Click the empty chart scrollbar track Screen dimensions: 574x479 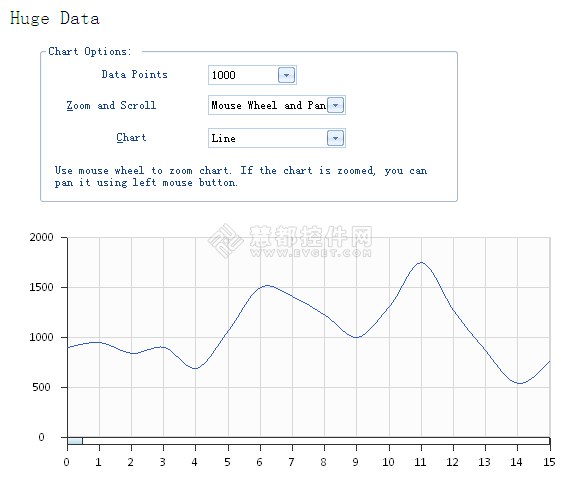coord(316,441)
